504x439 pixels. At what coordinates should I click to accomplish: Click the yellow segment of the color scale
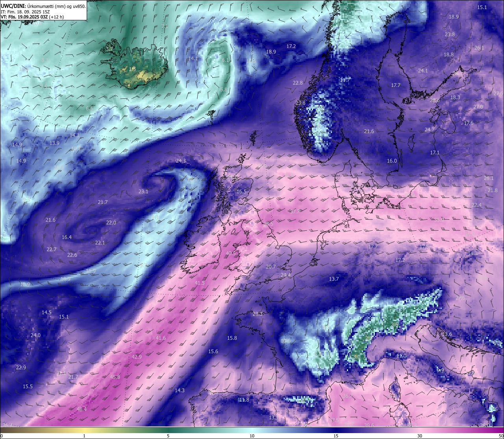click(x=84, y=430)
